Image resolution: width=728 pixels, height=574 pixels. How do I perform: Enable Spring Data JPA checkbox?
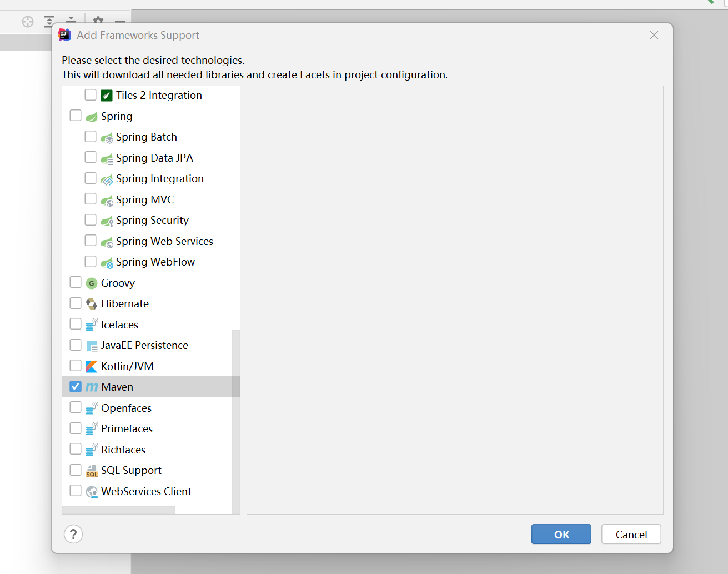coord(91,157)
